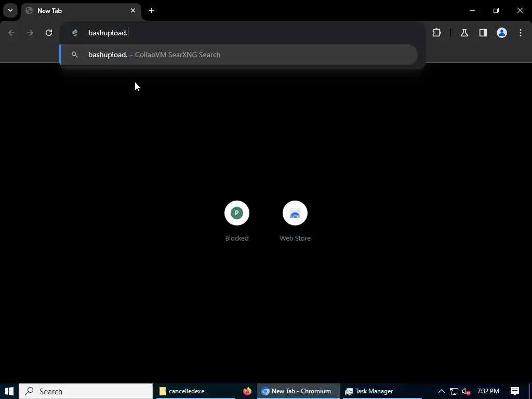The image size is (532, 399).
Task: Click the address bar containing bashupload.
Action: 243,33
